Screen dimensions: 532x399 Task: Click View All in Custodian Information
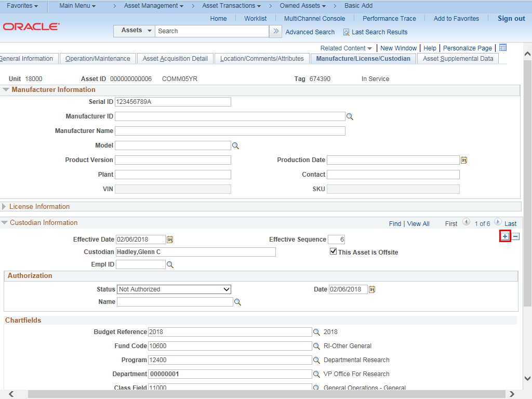(418, 224)
